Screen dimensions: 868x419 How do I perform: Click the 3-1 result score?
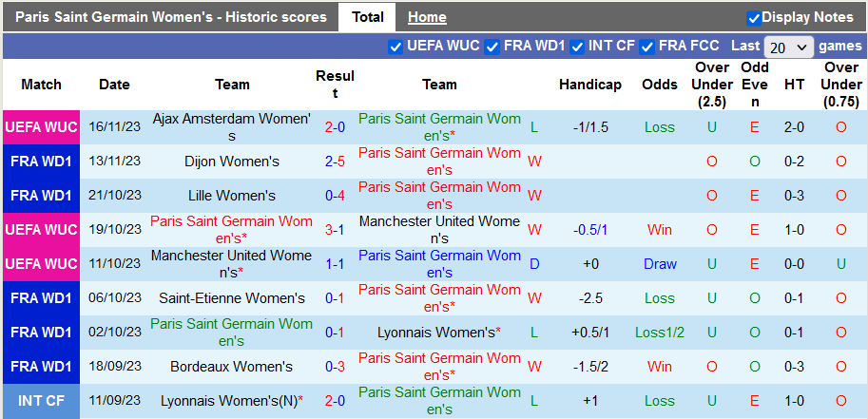point(335,230)
